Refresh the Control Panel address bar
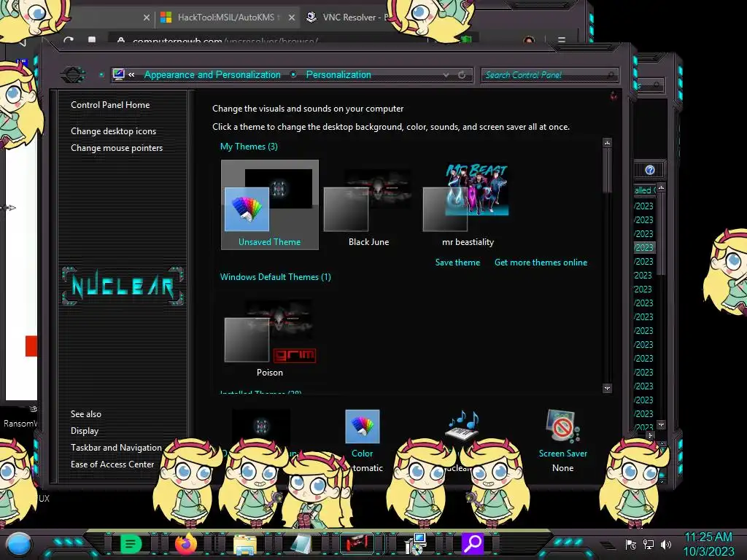Image resolution: width=747 pixels, height=560 pixels. coord(462,75)
